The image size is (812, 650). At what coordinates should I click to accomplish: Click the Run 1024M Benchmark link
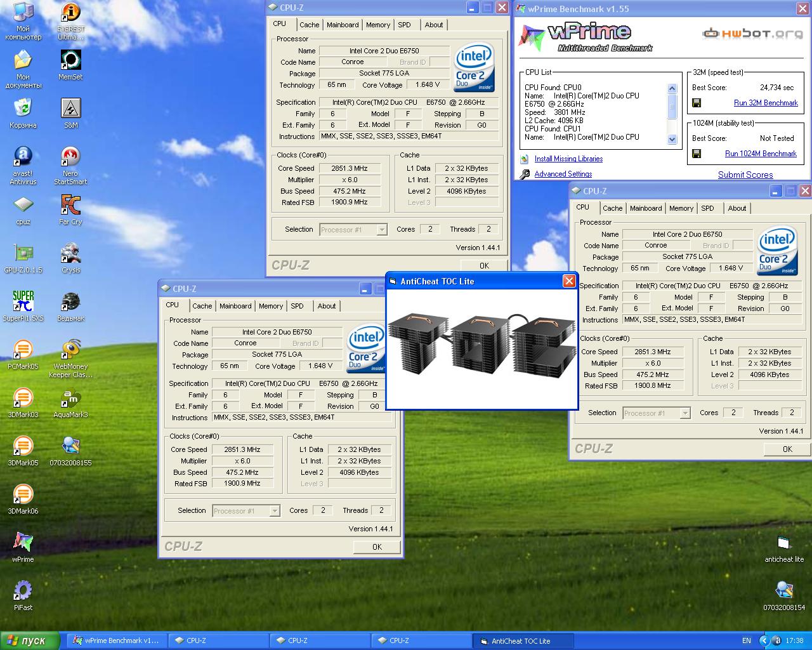(x=761, y=154)
